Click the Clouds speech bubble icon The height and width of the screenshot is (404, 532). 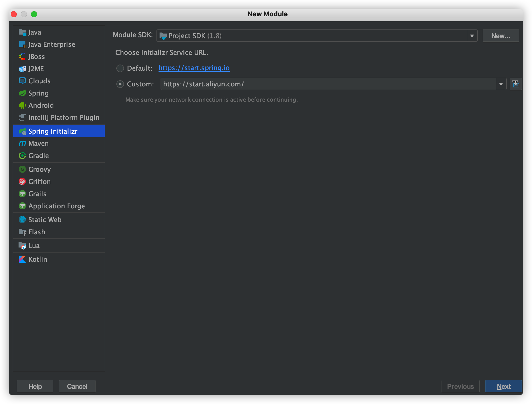point(22,81)
